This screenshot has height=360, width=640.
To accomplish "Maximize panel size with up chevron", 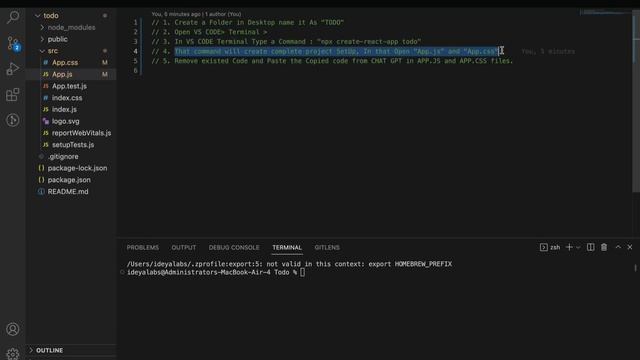I will tap(618, 247).
